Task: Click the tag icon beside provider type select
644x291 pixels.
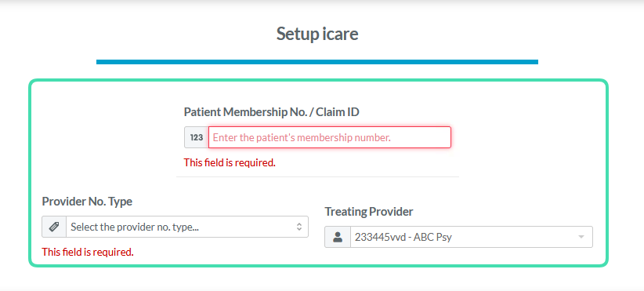Action: pos(54,227)
